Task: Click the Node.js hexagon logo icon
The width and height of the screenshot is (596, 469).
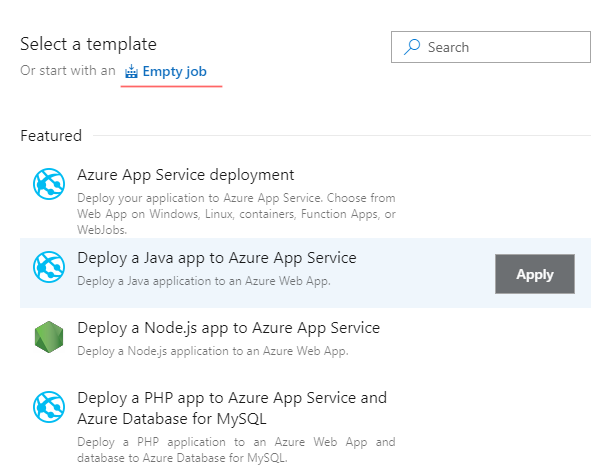Action: 49,337
